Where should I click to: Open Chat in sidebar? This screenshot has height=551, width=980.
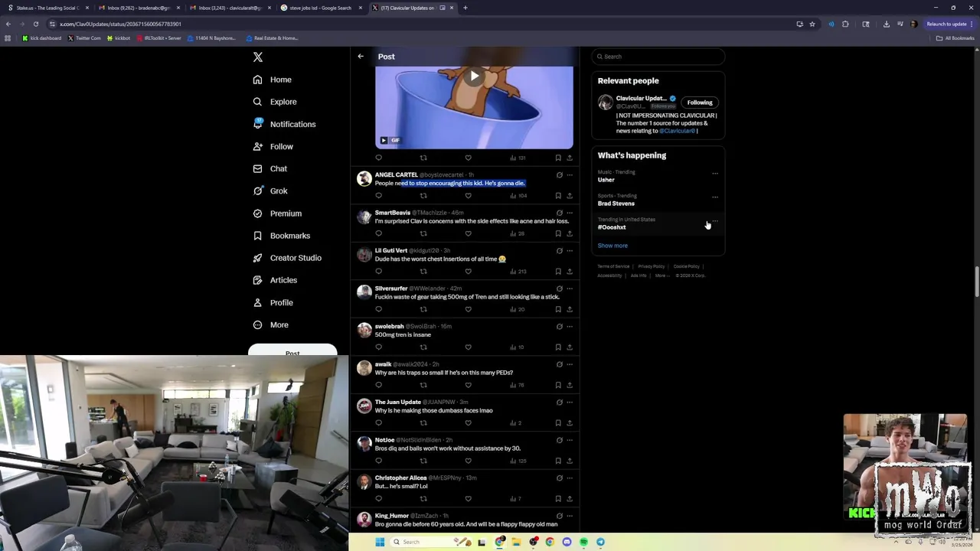coord(269,168)
